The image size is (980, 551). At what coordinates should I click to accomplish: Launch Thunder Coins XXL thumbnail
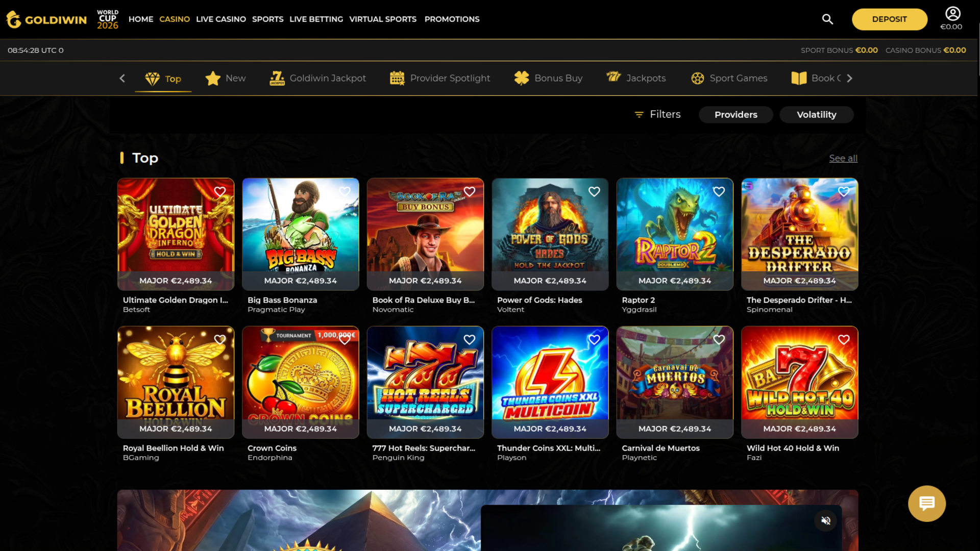(x=550, y=382)
